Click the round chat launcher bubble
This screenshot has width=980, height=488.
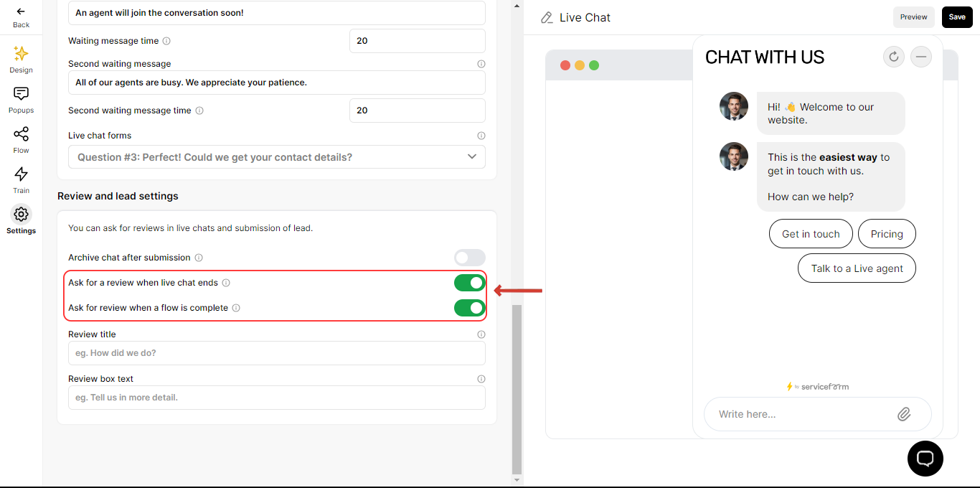point(925,459)
